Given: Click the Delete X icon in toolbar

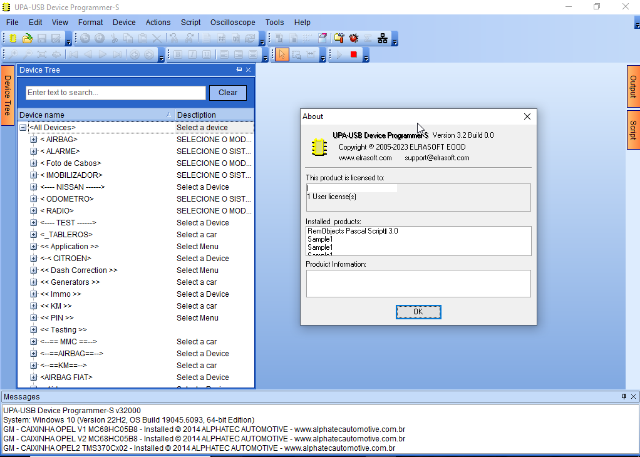Looking at the screenshot, I should tap(157, 38).
